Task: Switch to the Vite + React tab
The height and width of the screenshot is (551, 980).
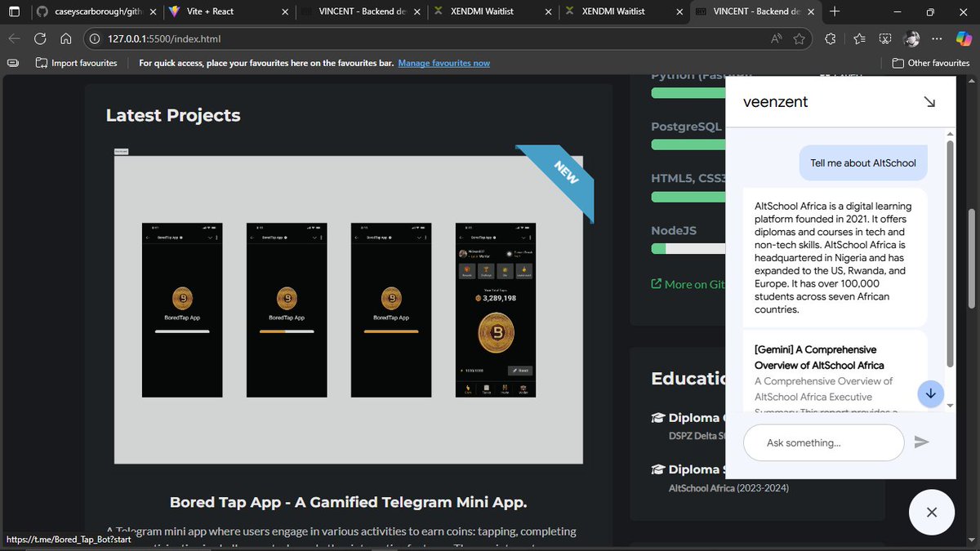Action: click(x=228, y=11)
